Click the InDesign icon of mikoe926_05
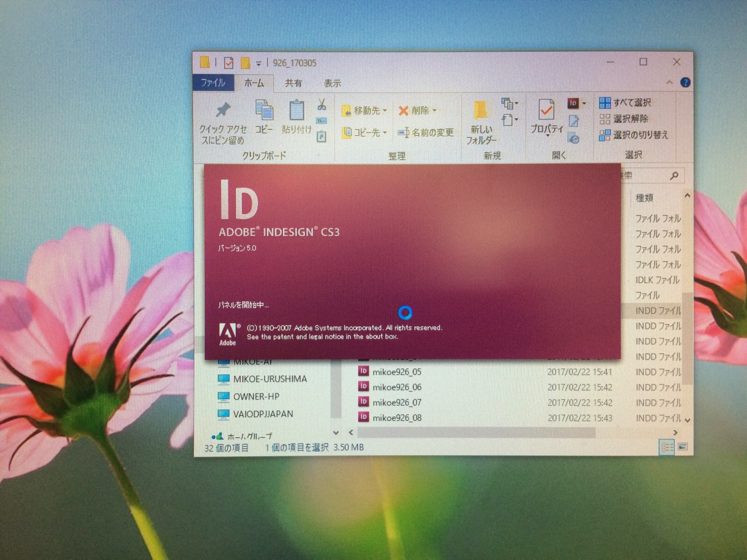747x560 pixels. tap(363, 371)
